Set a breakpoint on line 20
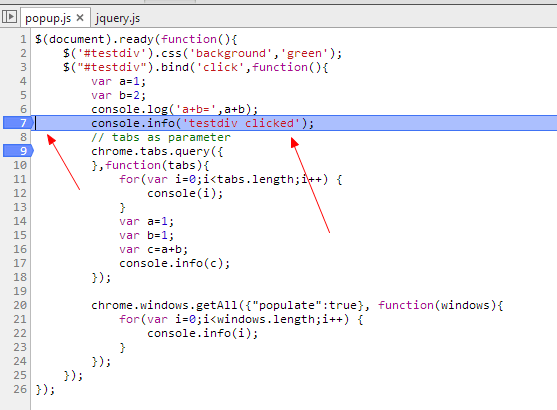 (20, 305)
